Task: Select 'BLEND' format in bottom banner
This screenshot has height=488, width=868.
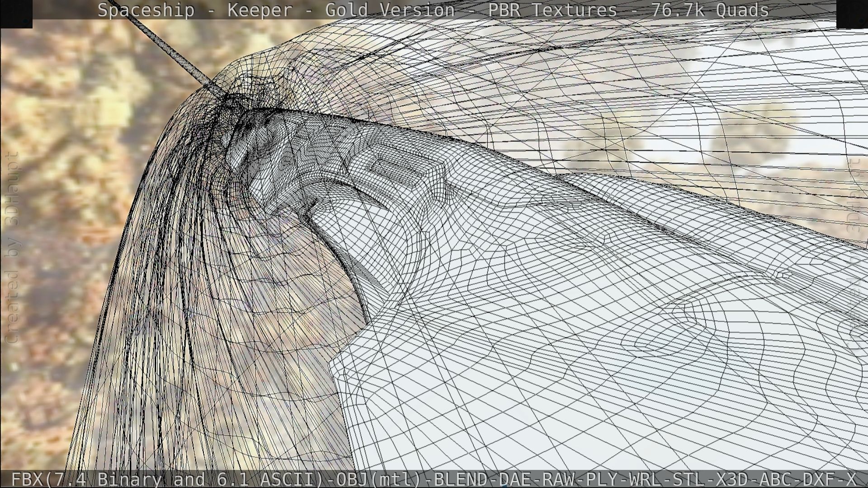Action: tap(461, 479)
